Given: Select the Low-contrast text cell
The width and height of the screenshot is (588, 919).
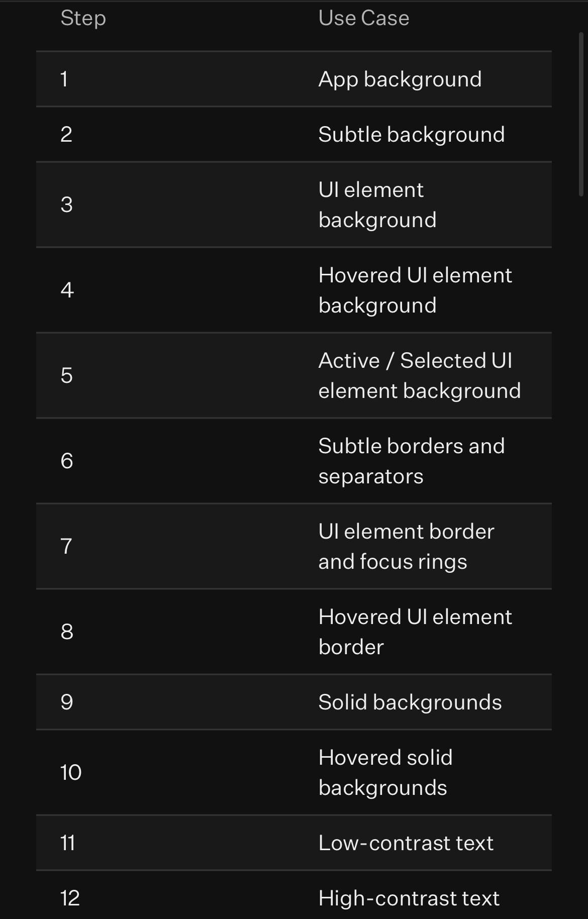Looking at the screenshot, I should (406, 843).
